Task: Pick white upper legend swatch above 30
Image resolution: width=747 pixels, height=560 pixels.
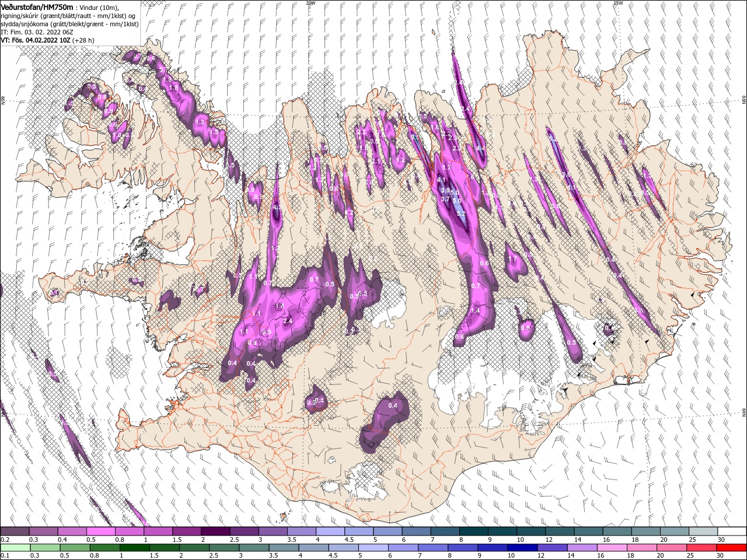Action: pos(732,531)
